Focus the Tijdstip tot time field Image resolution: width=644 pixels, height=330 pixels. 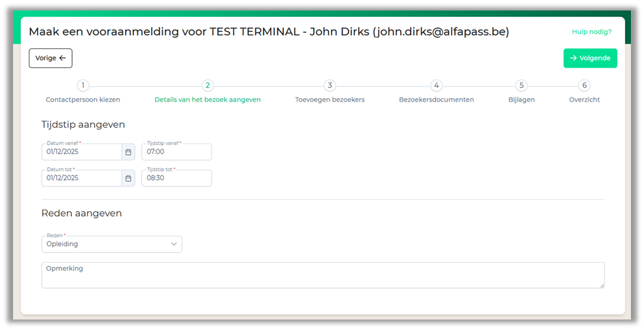click(x=177, y=178)
